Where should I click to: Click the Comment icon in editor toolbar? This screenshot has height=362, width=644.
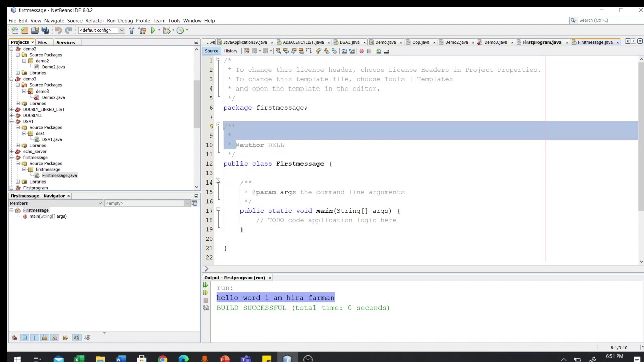click(379, 51)
